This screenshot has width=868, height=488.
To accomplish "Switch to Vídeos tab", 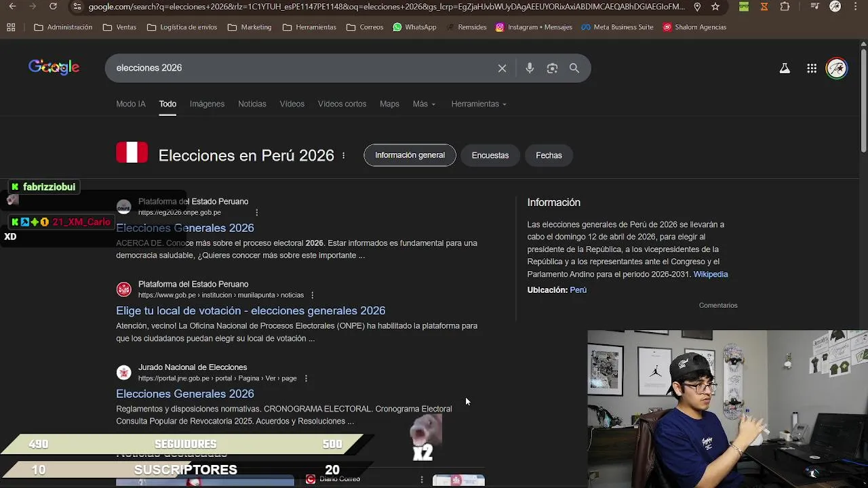I will [x=292, y=104].
